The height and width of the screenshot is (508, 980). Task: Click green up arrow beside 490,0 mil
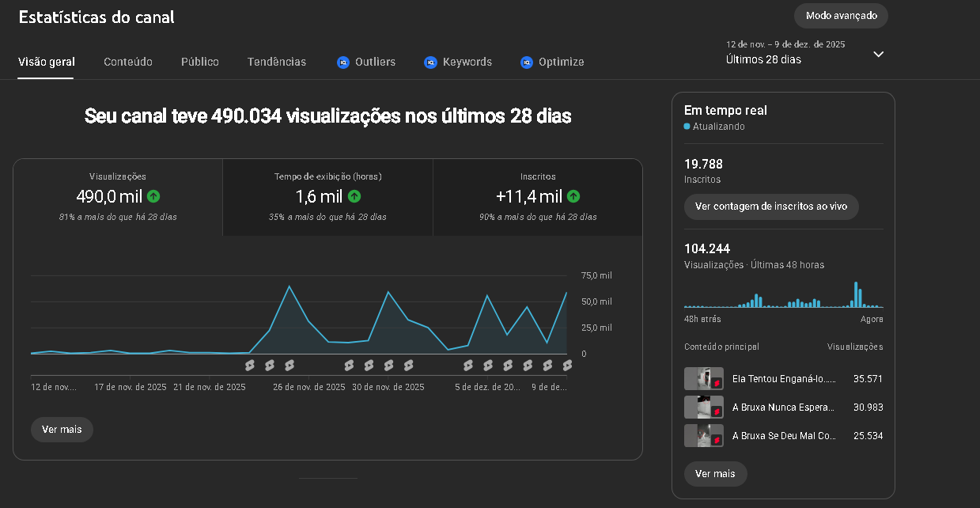153,196
